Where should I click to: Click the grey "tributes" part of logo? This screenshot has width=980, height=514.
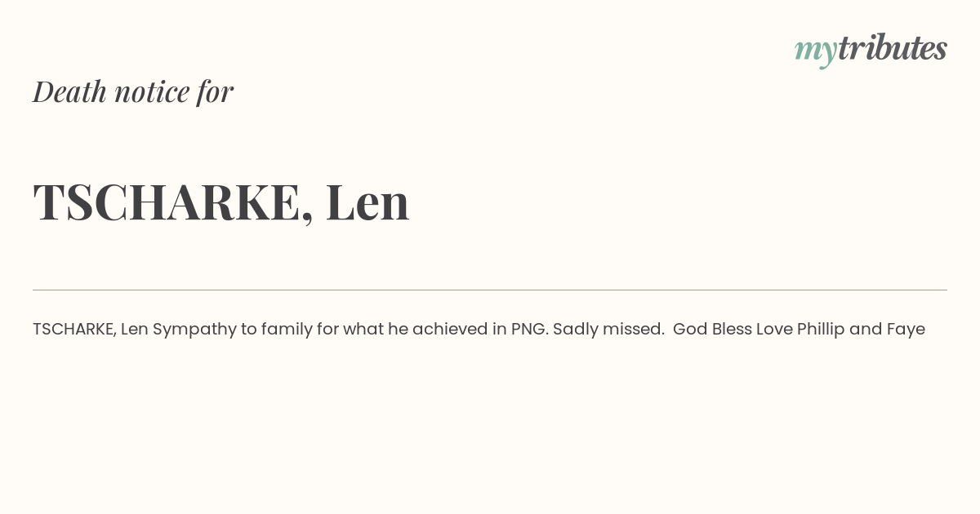[893, 47]
